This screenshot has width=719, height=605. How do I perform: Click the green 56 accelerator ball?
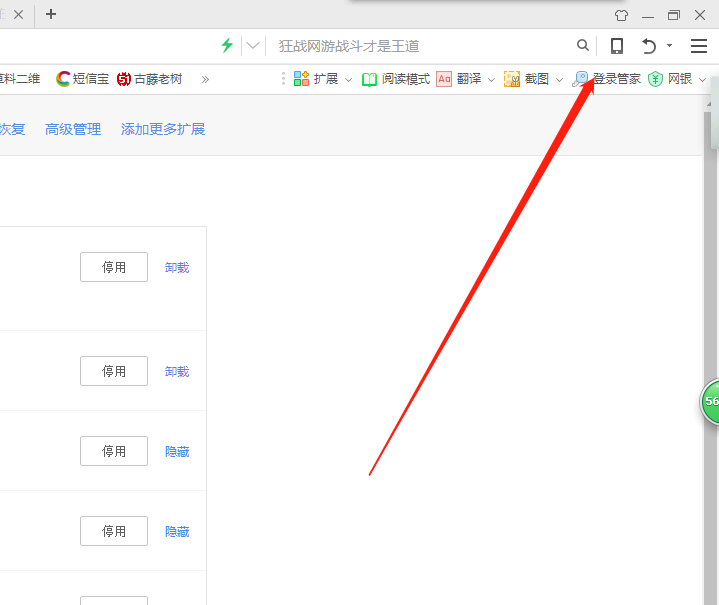pyautogui.click(x=710, y=401)
